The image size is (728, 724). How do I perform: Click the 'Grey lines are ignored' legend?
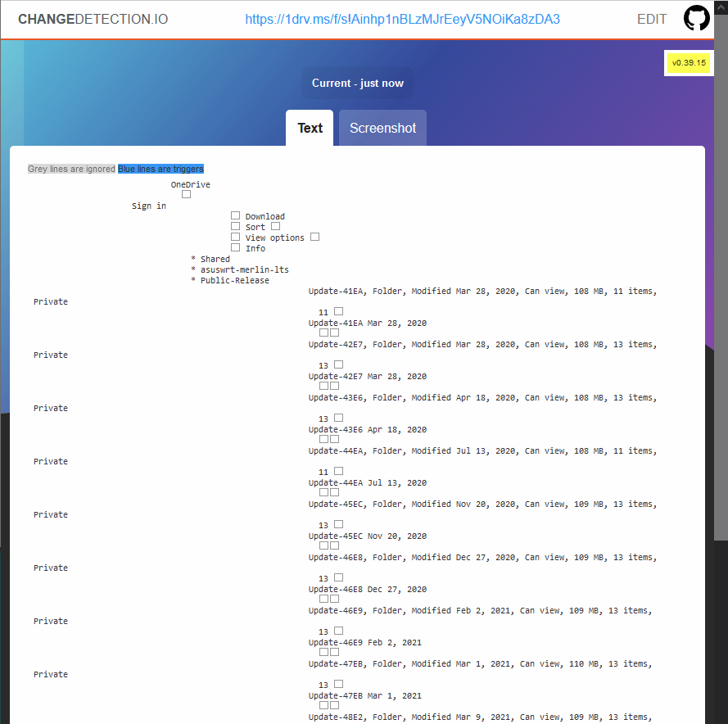click(71, 169)
